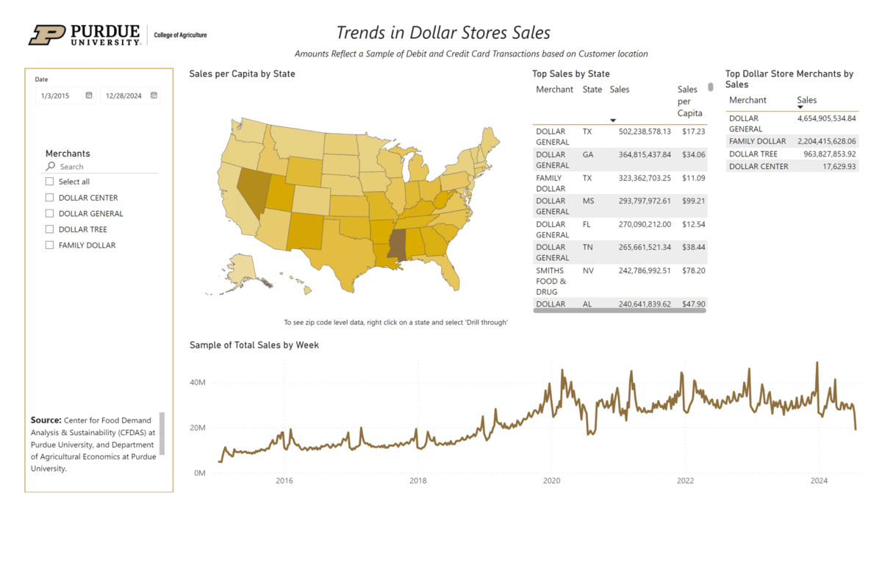Image resolution: width=882 pixels, height=588 pixels.
Task: Click the 'Trends in Dollar Stores Sales' heading
Action: [x=443, y=32]
